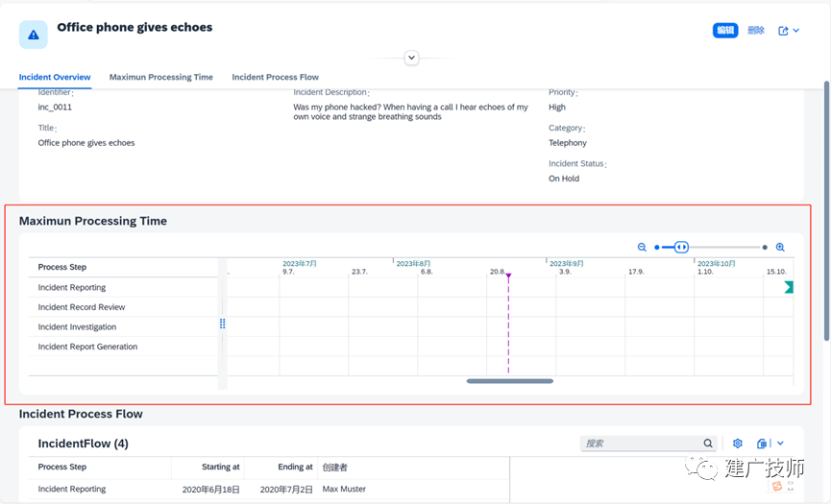Click the 2023年8月 month header in timeline
The height and width of the screenshot is (504, 831).
(413, 264)
